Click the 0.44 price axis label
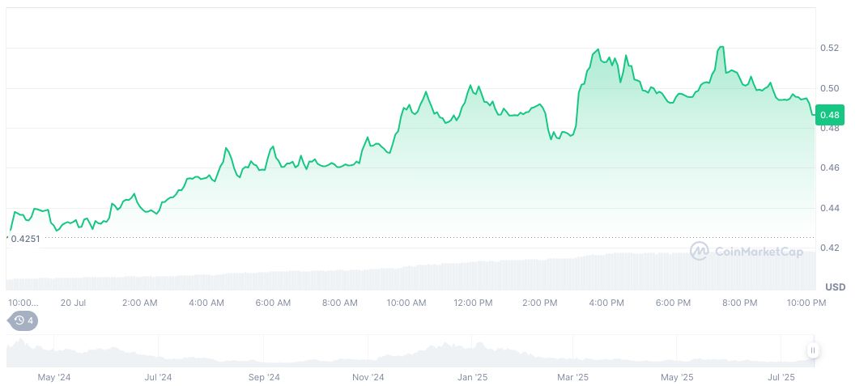The width and height of the screenshot is (868, 386). click(829, 208)
